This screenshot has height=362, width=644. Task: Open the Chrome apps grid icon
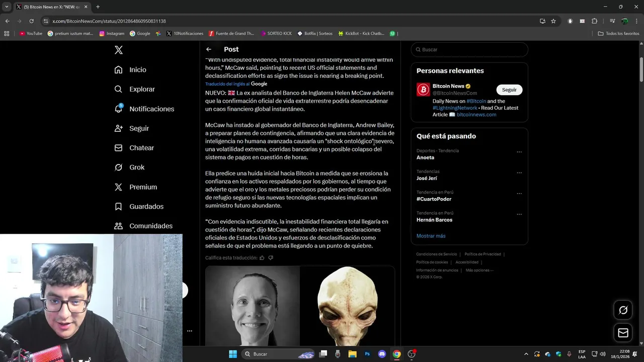pos(7,34)
